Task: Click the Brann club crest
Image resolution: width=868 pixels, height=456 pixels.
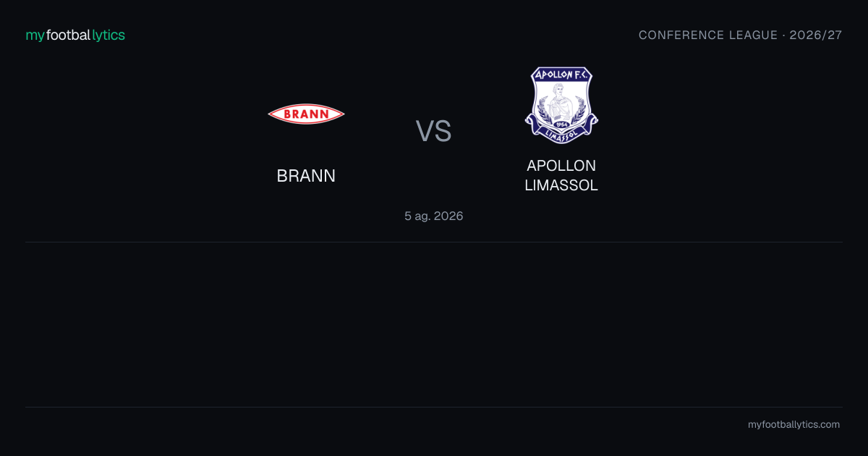Action: click(306, 114)
